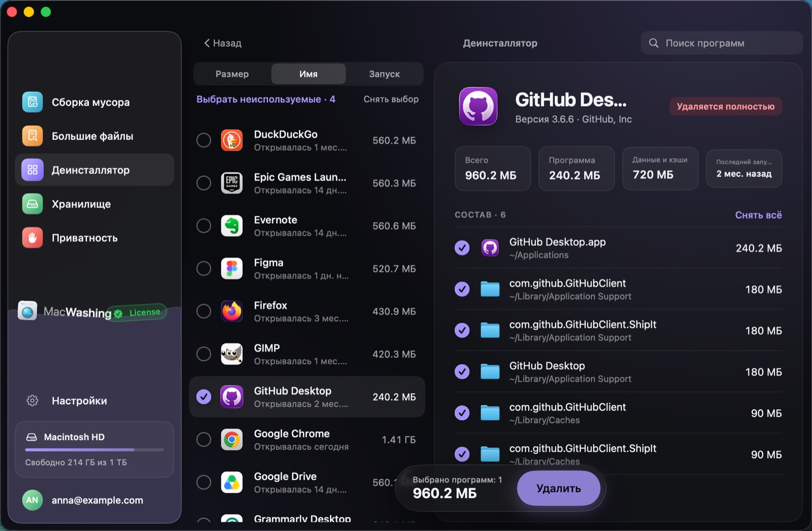Check the Figma selection circle
The height and width of the screenshot is (531, 812).
204,268
